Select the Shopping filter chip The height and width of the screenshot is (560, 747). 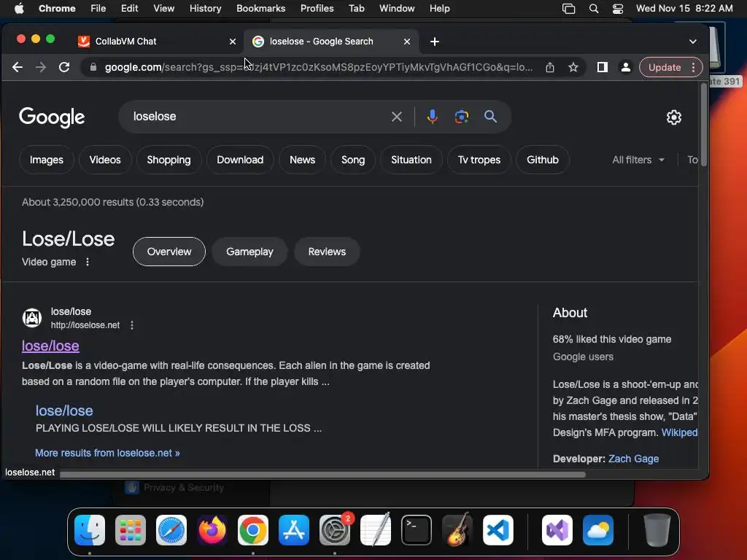[x=169, y=160]
